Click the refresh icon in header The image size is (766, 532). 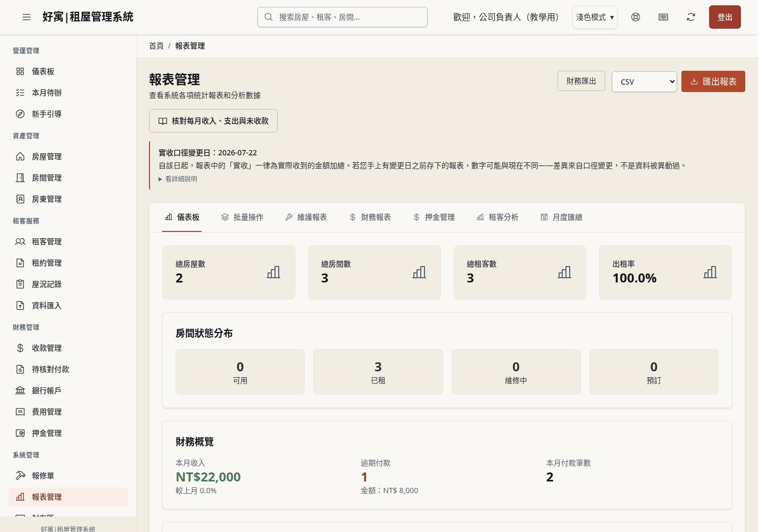(691, 17)
